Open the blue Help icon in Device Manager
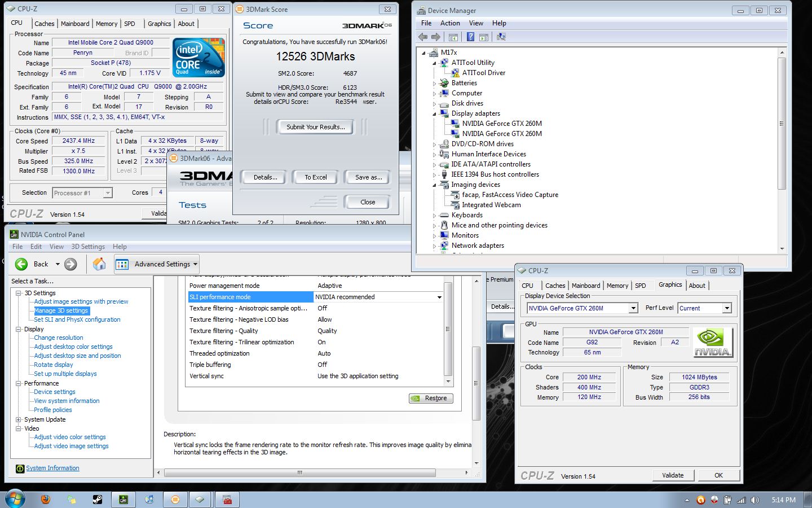 click(x=470, y=37)
